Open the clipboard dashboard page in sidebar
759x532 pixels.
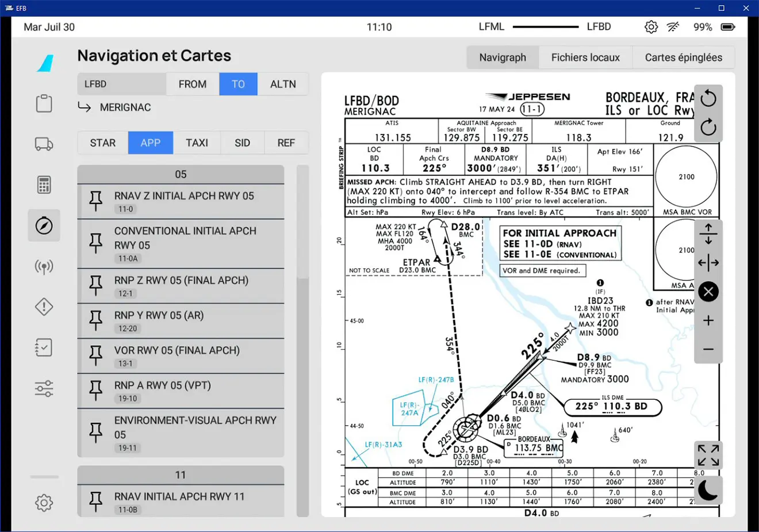point(44,103)
